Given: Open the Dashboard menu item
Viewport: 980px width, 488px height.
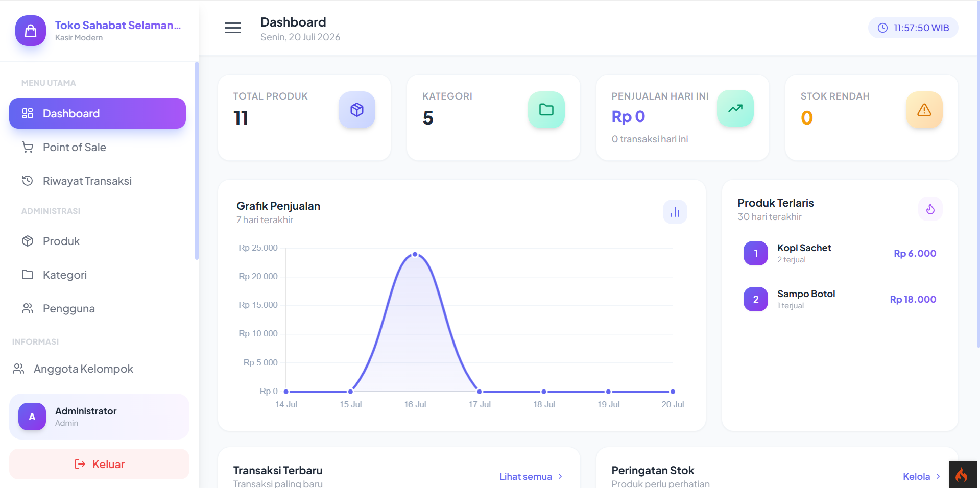Looking at the screenshot, I should 98,113.
